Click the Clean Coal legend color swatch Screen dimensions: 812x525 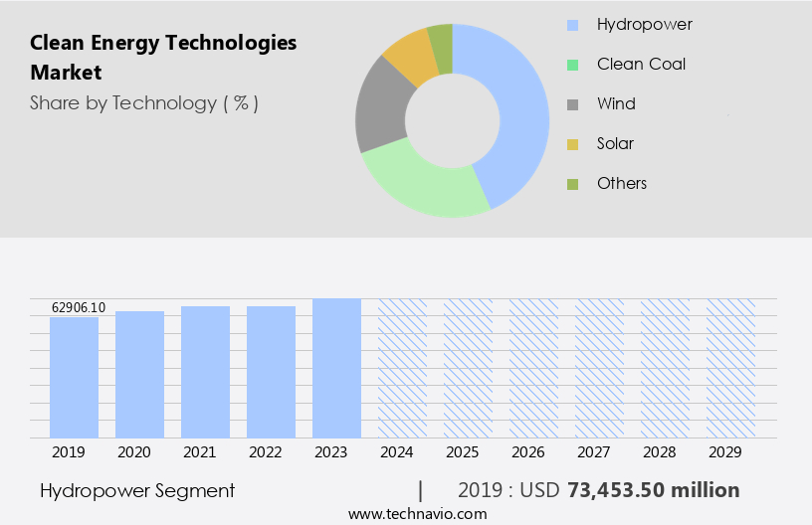(572, 66)
